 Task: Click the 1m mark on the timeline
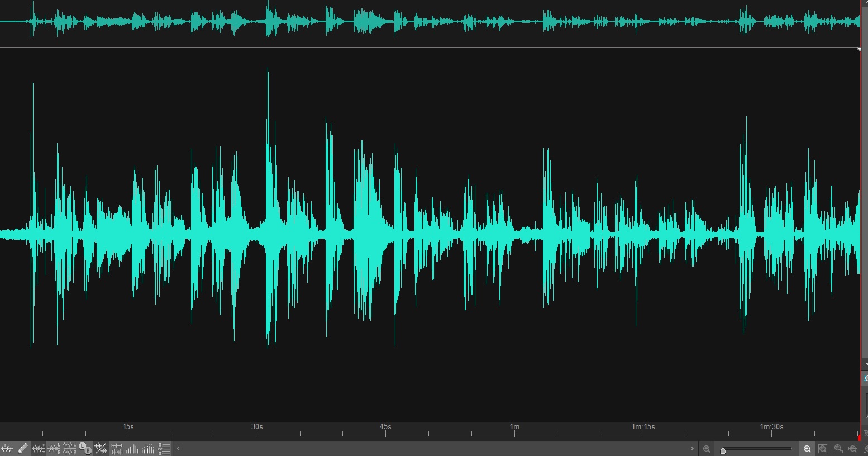click(x=514, y=426)
